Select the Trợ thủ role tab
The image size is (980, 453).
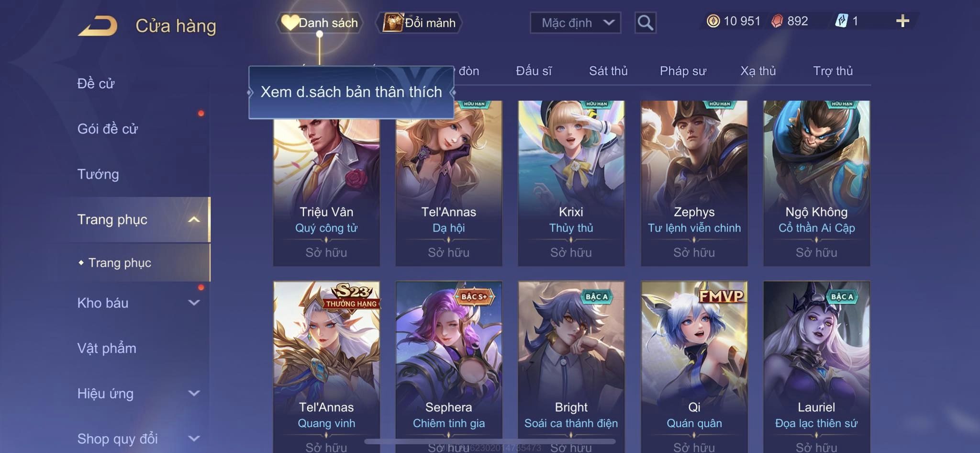coord(833,71)
